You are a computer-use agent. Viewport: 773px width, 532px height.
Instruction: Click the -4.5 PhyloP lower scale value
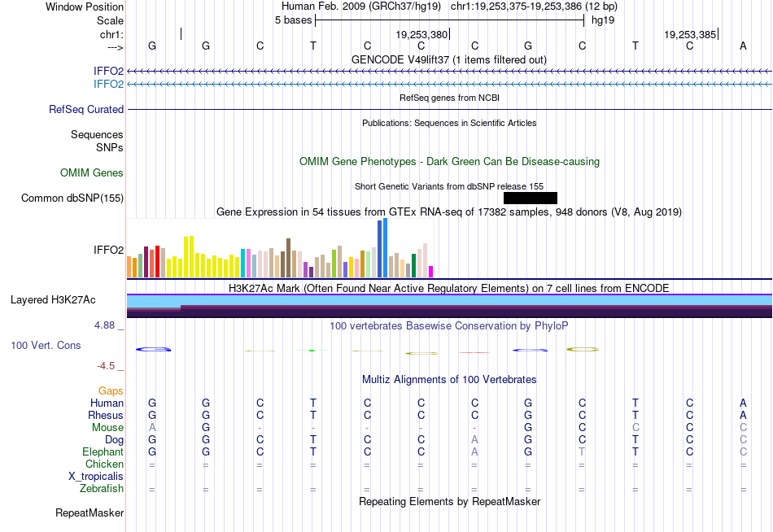[106, 366]
